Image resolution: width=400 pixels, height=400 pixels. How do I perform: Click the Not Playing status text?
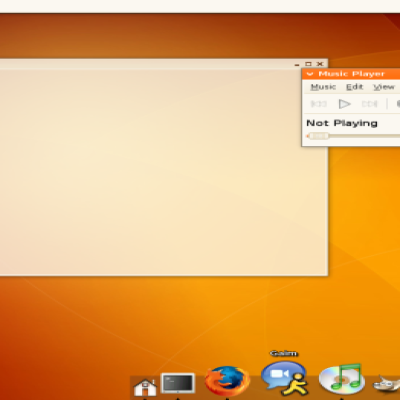click(x=342, y=123)
